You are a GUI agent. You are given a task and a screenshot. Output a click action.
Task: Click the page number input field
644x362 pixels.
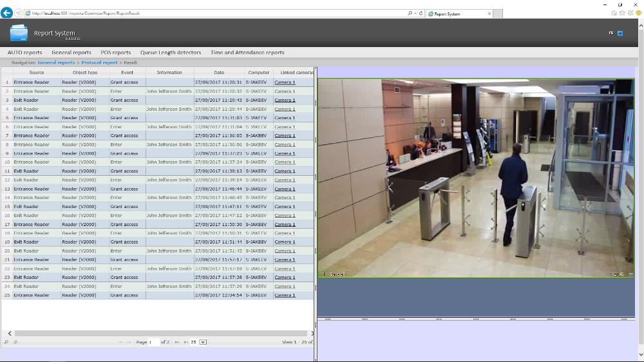(153, 342)
